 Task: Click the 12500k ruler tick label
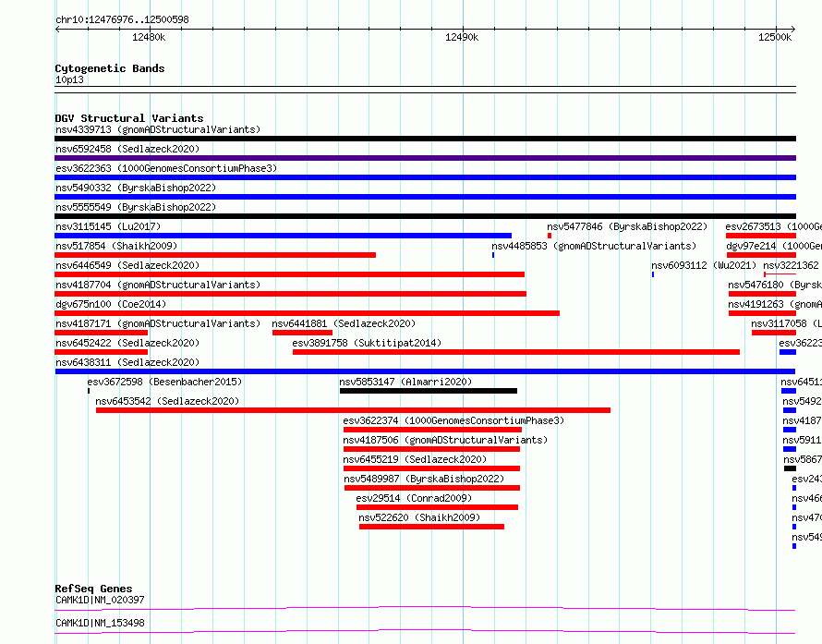[775, 37]
